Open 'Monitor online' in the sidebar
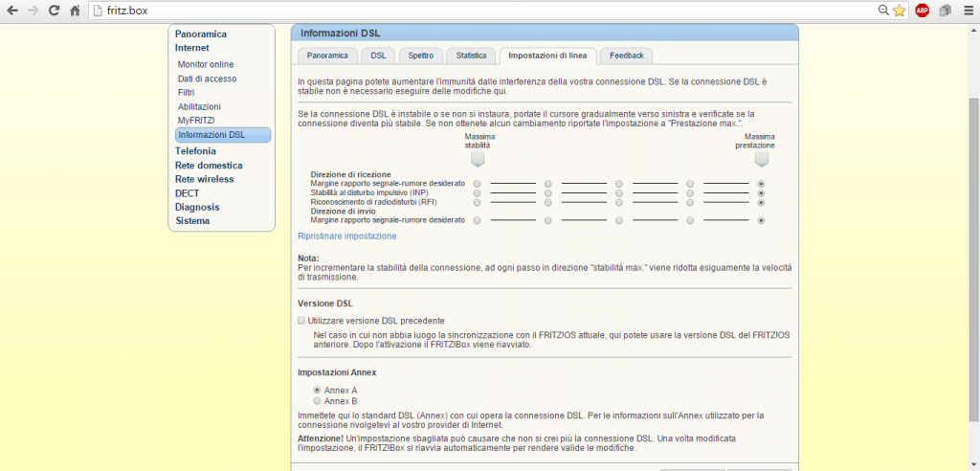The height and width of the screenshot is (471, 980). click(205, 64)
